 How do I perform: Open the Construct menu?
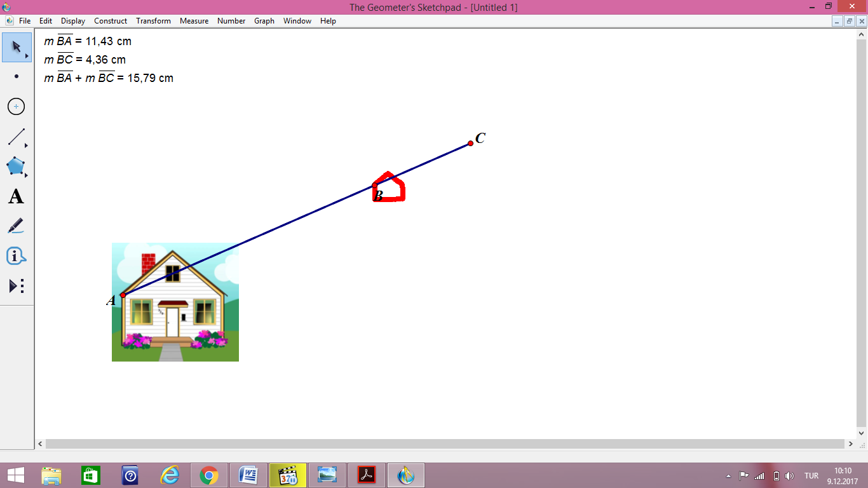click(110, 20)
